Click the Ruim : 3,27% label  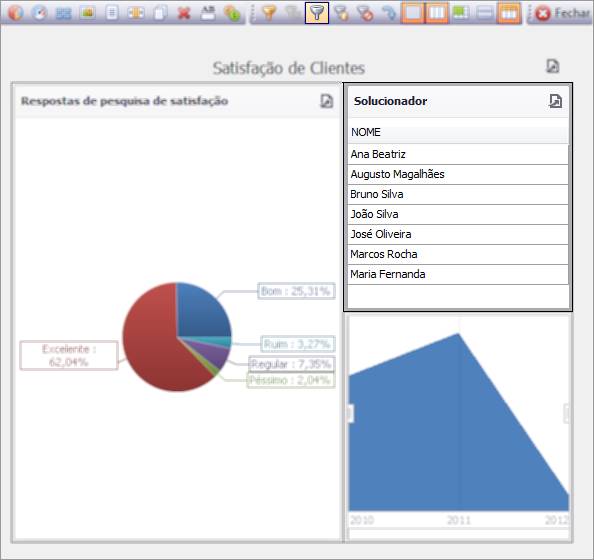pyautogui.click(x=298, y=344)
